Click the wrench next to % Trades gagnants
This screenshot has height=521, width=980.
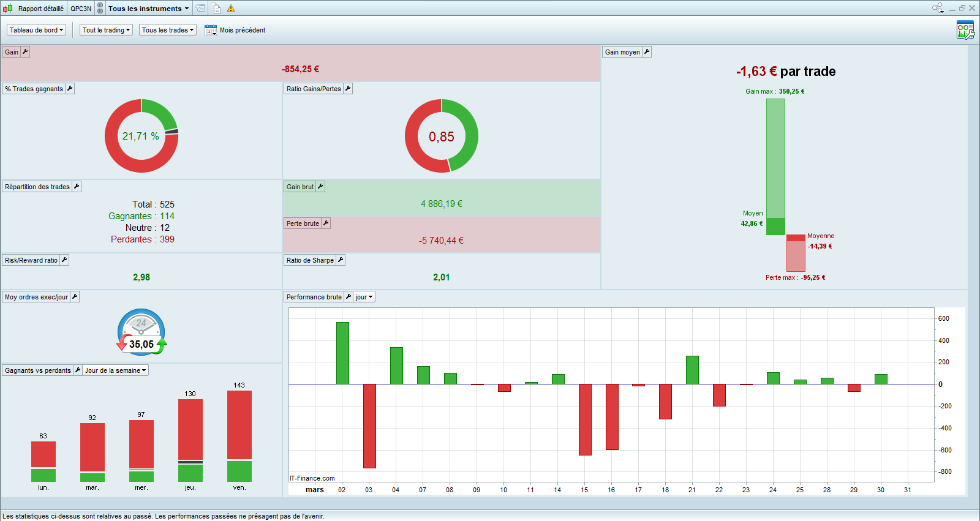[x=70, y=89]
